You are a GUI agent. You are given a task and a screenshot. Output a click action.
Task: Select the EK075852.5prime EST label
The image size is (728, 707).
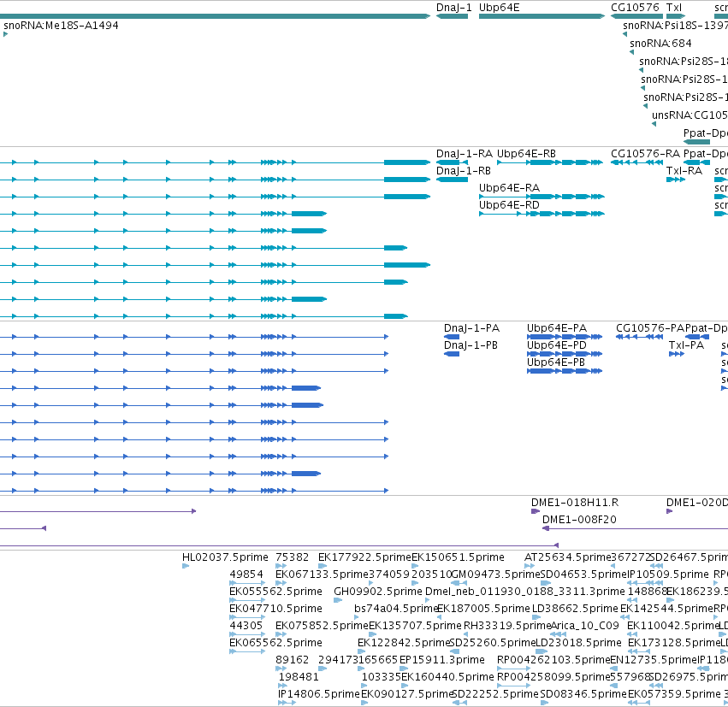(x=322, y=626)
